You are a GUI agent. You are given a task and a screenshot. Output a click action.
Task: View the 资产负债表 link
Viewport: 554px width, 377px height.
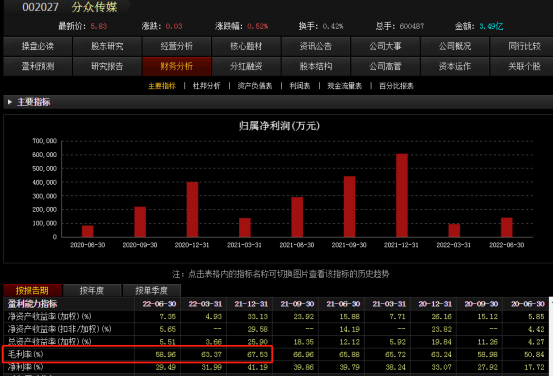[x=255, y=86]
